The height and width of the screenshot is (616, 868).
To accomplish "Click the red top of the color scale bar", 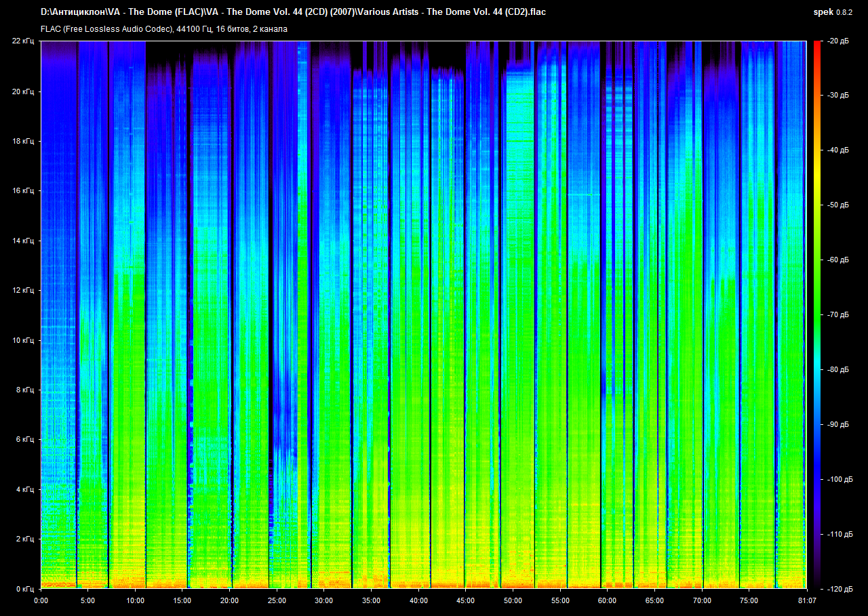I will click(817, 45).
